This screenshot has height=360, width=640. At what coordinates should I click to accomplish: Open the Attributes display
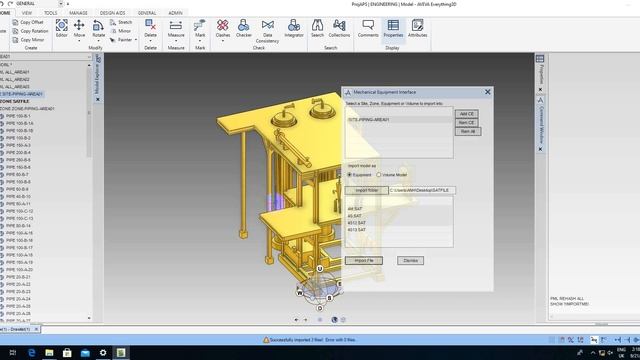click(418, 28)
